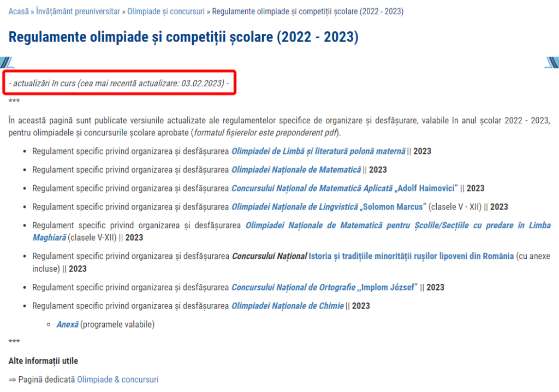559x392 pixels.
Task: Click the Alte informații utile heading
Action: (43, 361)
